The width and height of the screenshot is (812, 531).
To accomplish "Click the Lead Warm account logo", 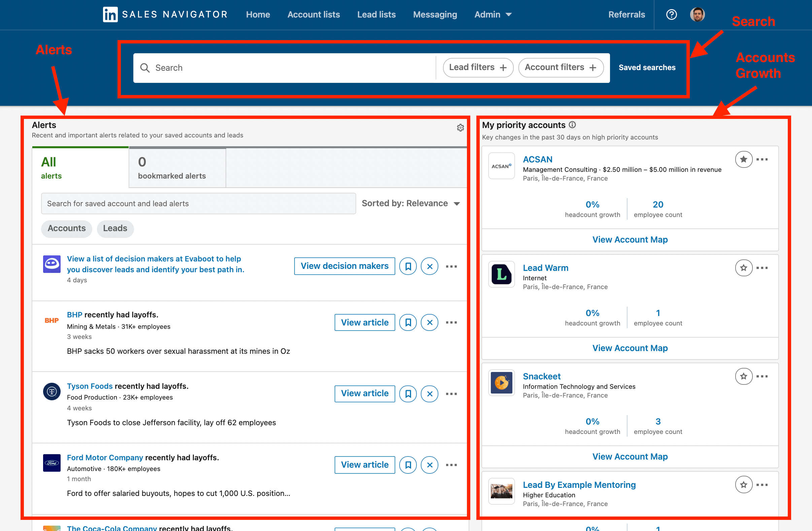I will pyautogui.click(x=501, y=274).
